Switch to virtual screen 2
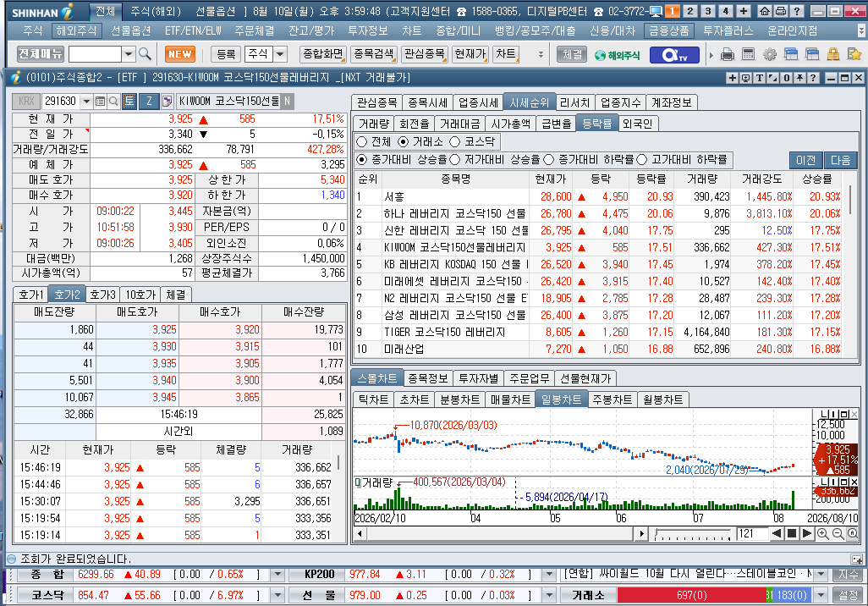Viewport: 868px width, 606px height. [x=689, y=10]
